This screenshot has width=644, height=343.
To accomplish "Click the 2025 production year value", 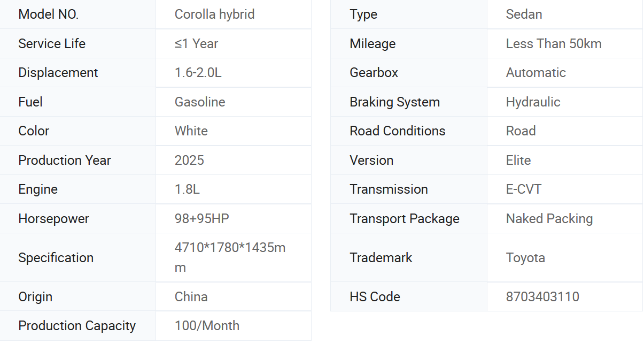I will click(x=189, y=161).
